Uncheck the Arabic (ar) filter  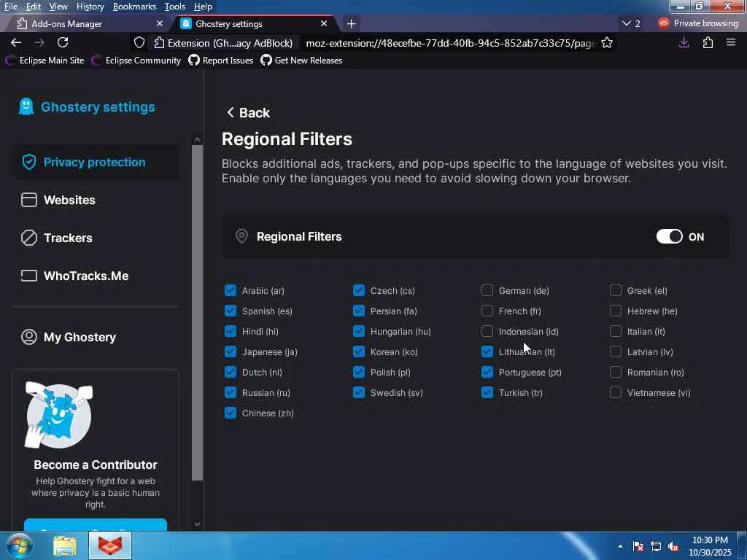(230, 290)
